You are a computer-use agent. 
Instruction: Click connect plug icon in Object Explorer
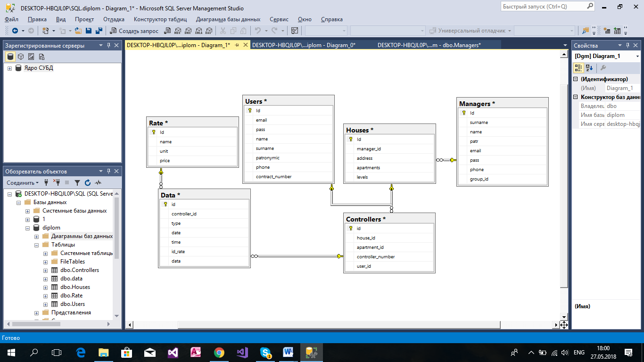coord(47,182)
